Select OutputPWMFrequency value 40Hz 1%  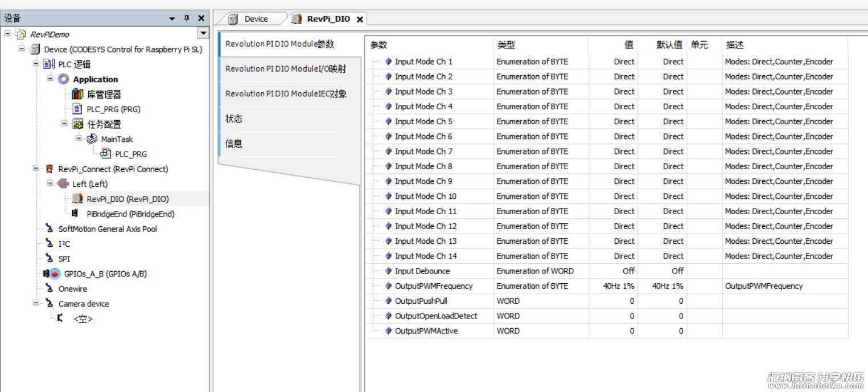[613, 286]
